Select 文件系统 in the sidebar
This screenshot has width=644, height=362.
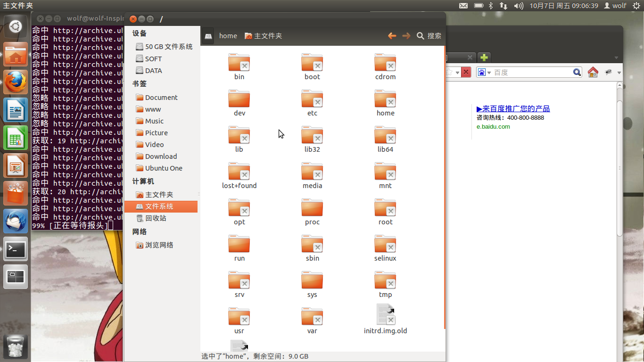pyautogui.click(x=161, y=206)
